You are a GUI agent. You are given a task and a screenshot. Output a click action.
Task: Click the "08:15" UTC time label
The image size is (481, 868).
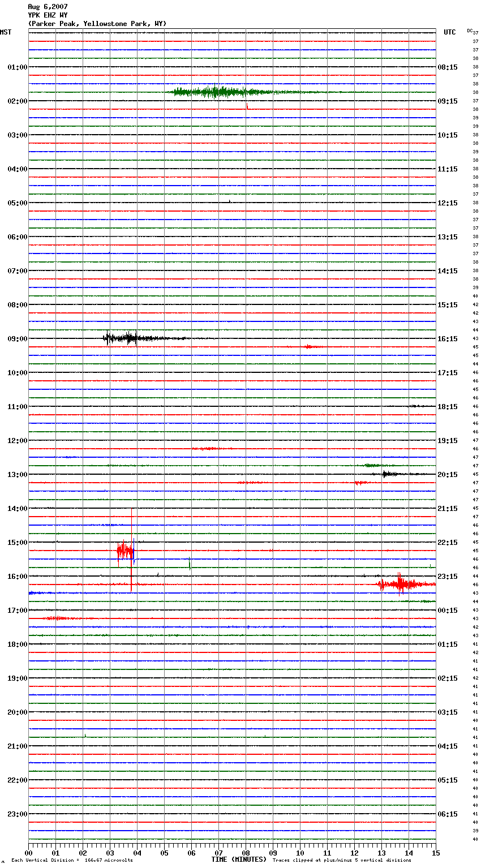point(448,67)
